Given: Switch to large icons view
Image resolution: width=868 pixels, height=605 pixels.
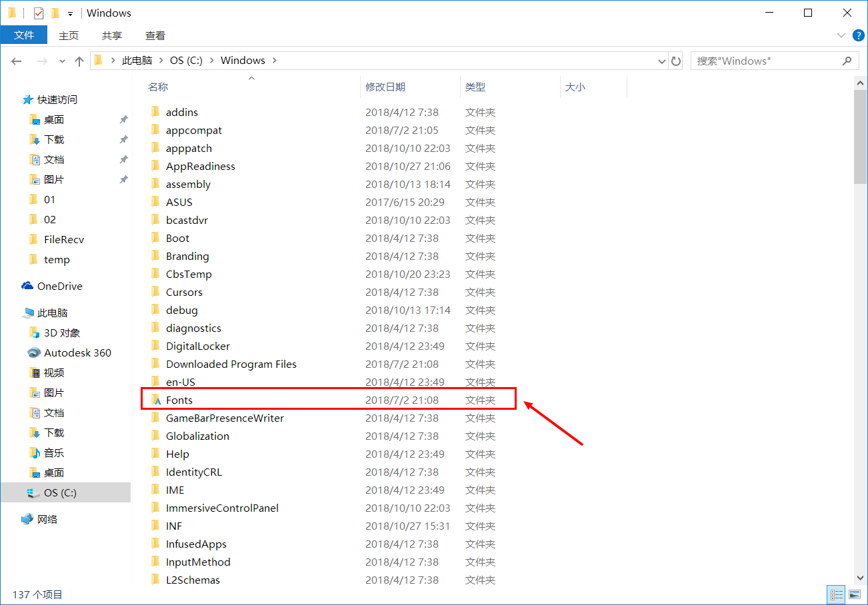Looking at the screenshot, I should 855,594.
